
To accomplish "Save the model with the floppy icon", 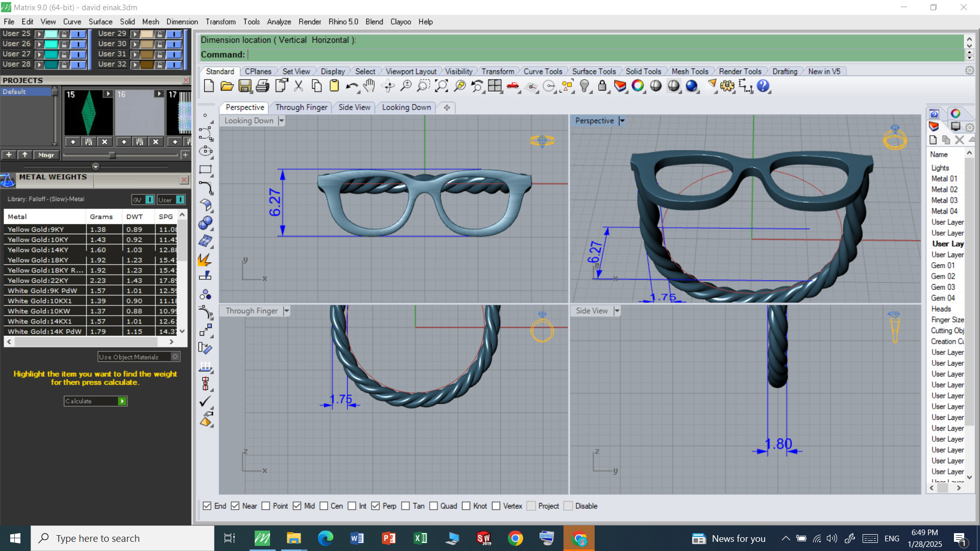I will (x=245, y=86).
